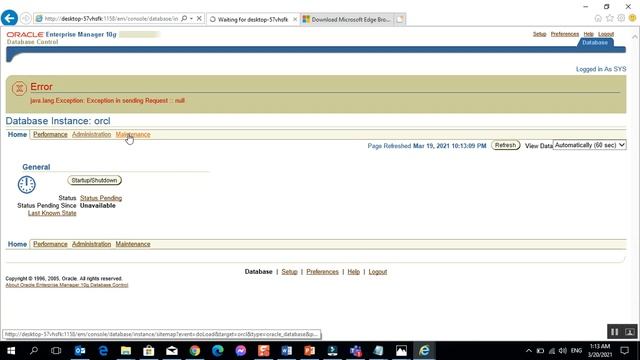Open legacy Edge from the taskbar
Screen dimensions: 640x360
click(103, 351)
